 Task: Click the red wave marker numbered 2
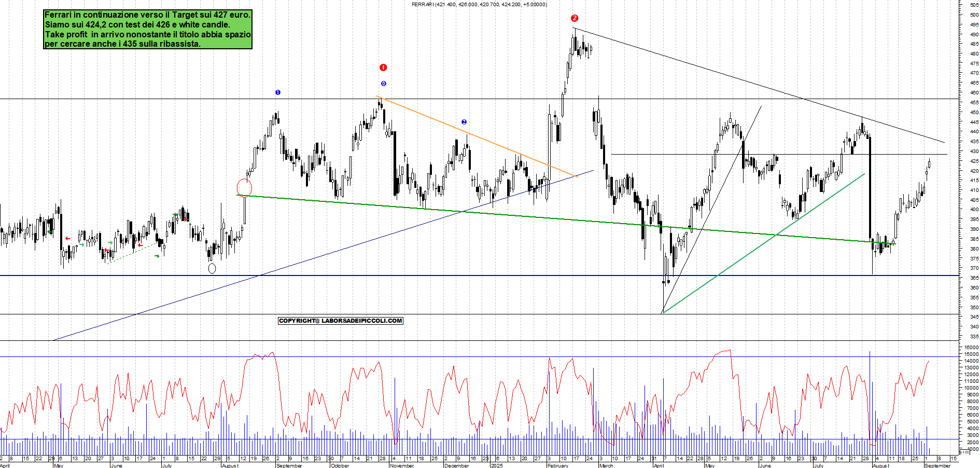coord(575,18)
